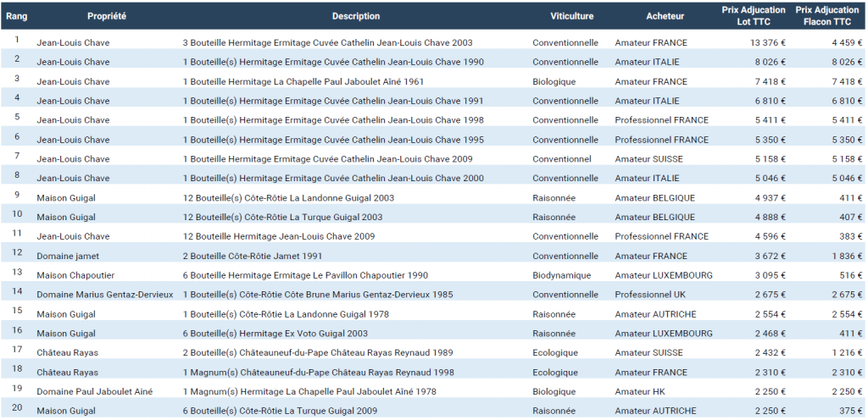Select the 1 836 € flacon price

847,256
